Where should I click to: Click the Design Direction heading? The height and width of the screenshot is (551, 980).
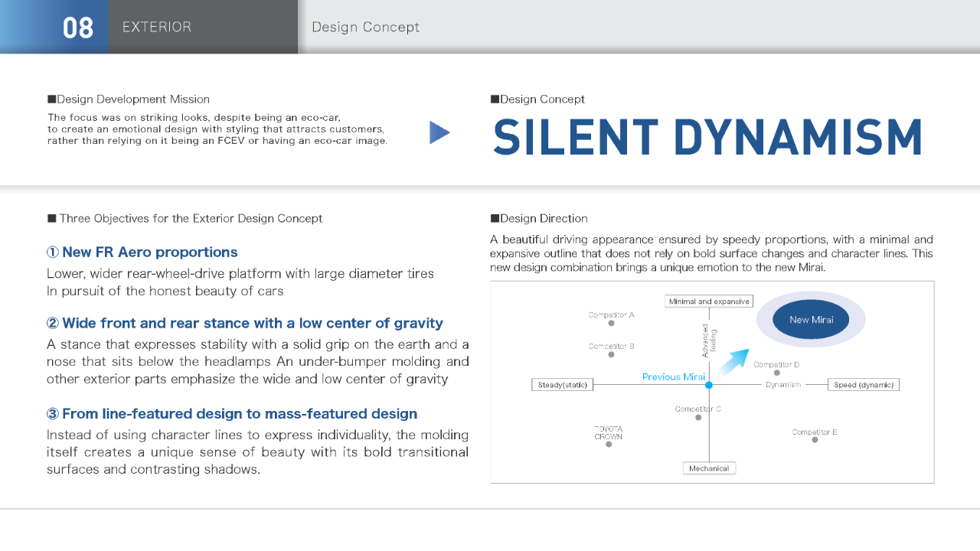coord(539,219)
